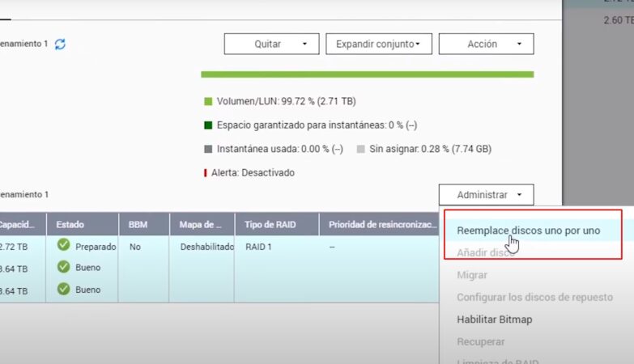Click the Capacid column header
634x364 pixels.
click(23, 224)
